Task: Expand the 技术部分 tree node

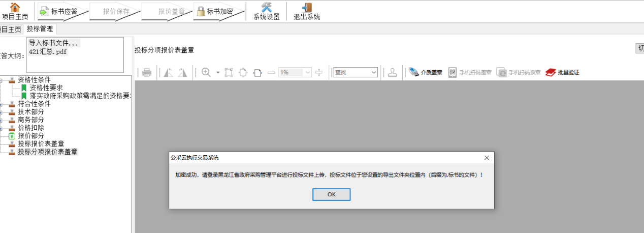Action: point(2,112)
